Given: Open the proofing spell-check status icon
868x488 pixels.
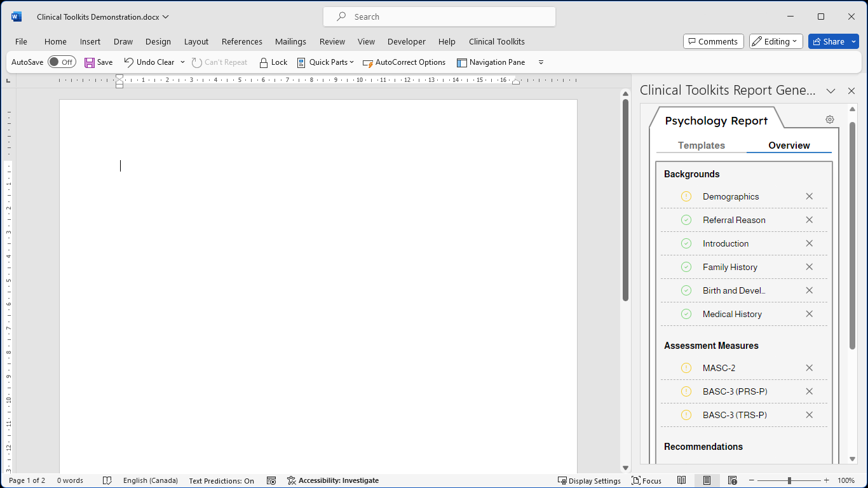Looking at the screenshot, I should point(107,480).
